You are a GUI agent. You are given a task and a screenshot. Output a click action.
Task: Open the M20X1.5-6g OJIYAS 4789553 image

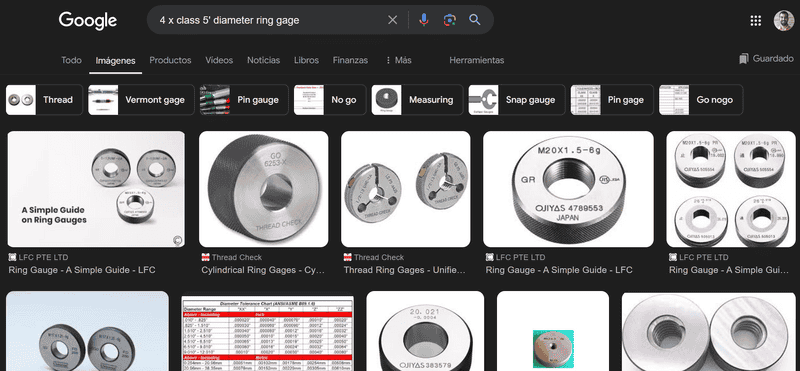coord(568,189)
